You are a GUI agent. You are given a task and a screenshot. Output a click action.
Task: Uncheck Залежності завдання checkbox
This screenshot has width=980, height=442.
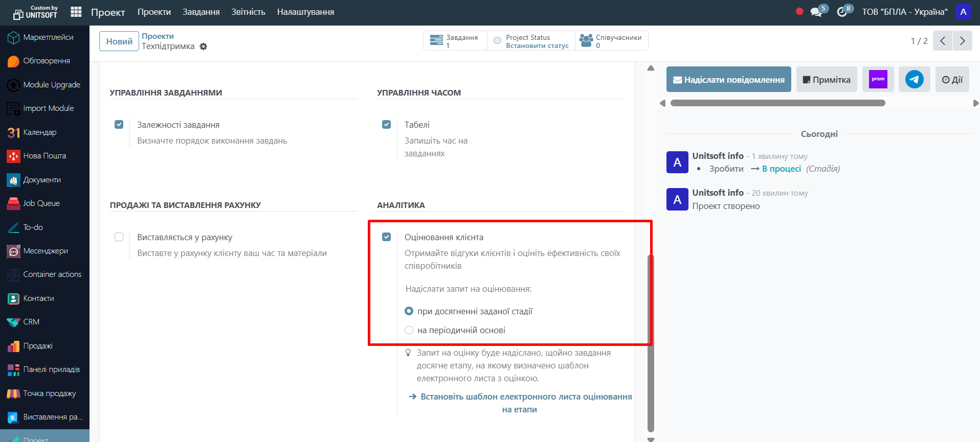(119, 125)
